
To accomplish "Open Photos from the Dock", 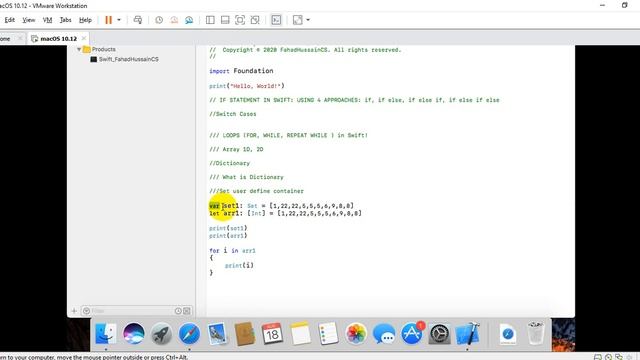I will pos(356,334).
